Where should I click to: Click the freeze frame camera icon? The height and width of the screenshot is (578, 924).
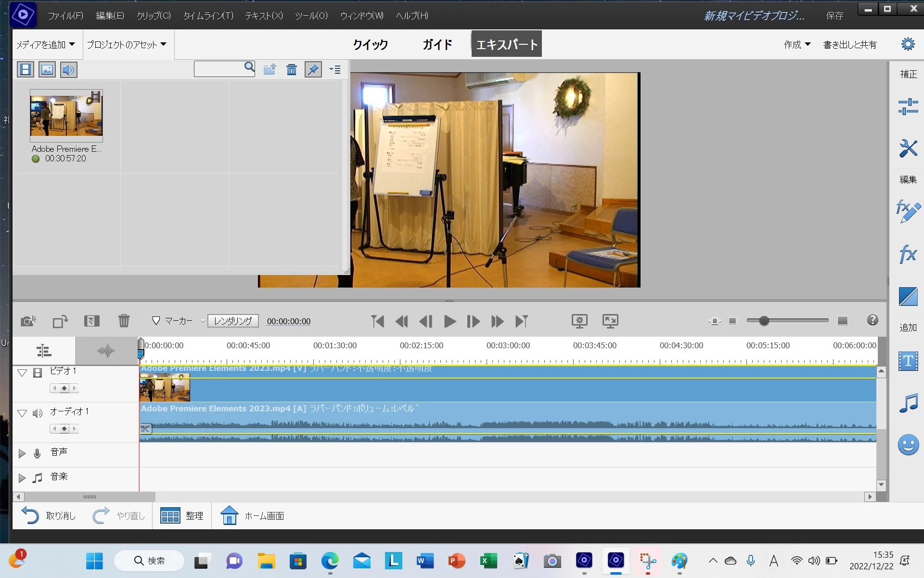pos(28,321)
